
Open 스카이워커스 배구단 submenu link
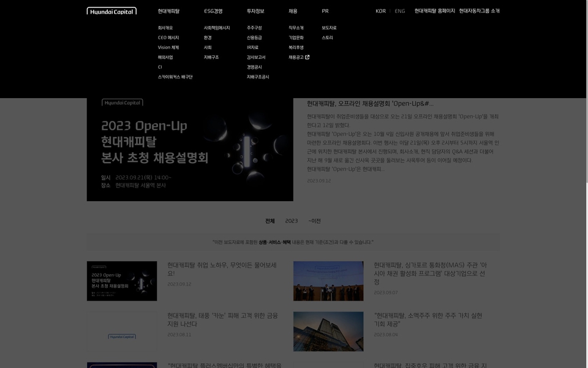[175, 77]
